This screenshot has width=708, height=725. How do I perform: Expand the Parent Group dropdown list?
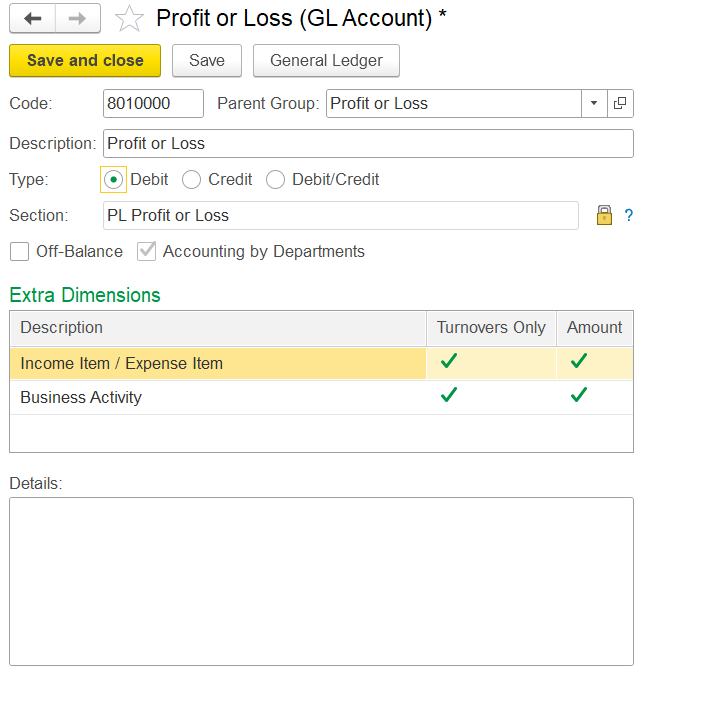pyautogui.click(x=594, y=104)
